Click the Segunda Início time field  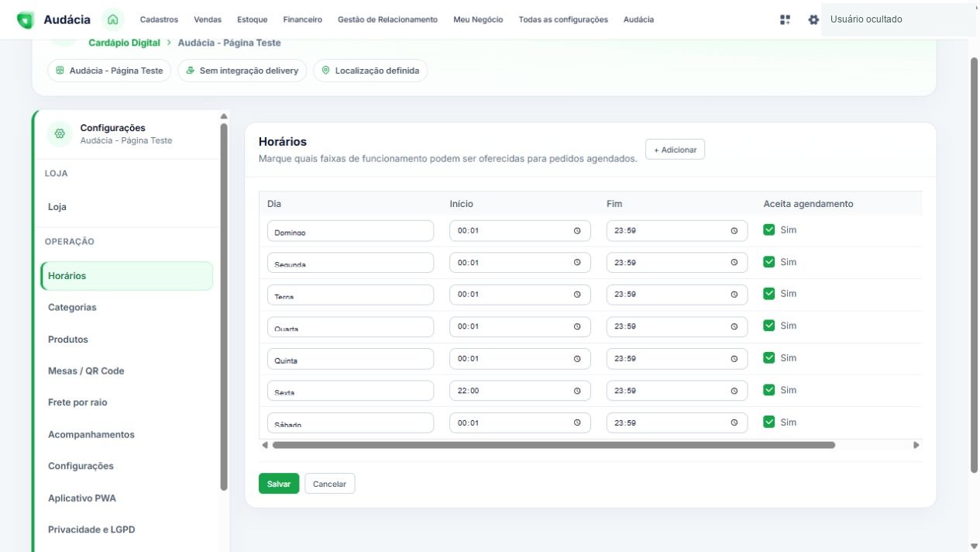click(x=520, y=263)
